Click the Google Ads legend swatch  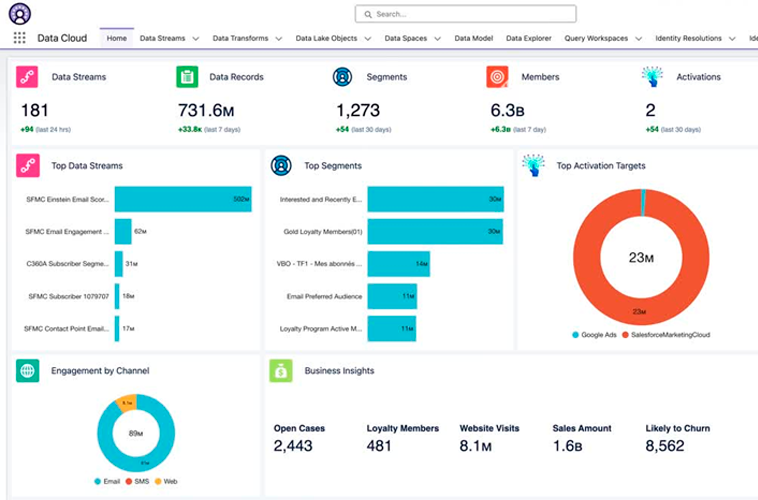coord(575,335)
